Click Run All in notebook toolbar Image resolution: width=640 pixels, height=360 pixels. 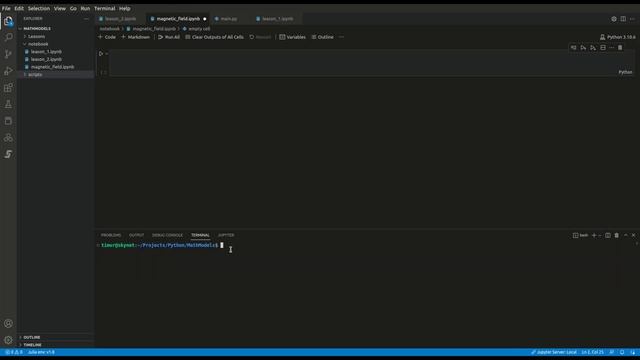pyautogui.click(x=169, y=37)
